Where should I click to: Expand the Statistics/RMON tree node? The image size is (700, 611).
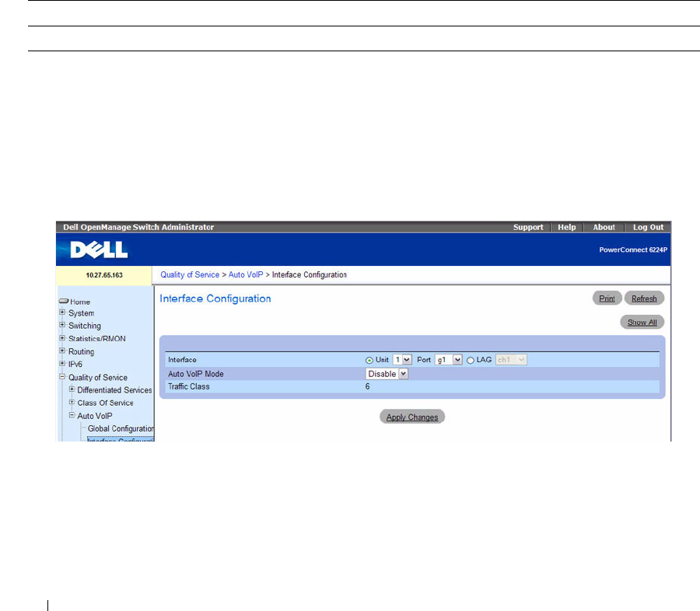point(62,338)
